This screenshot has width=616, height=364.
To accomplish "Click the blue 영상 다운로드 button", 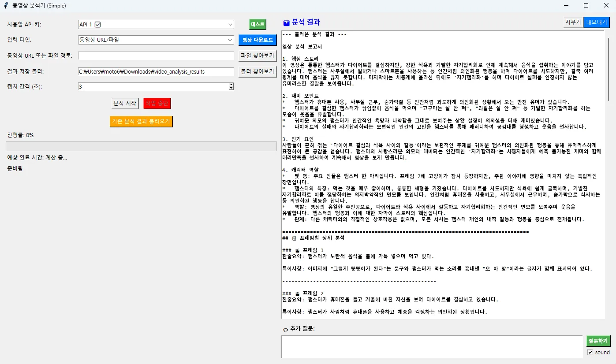I will point(258,40).
